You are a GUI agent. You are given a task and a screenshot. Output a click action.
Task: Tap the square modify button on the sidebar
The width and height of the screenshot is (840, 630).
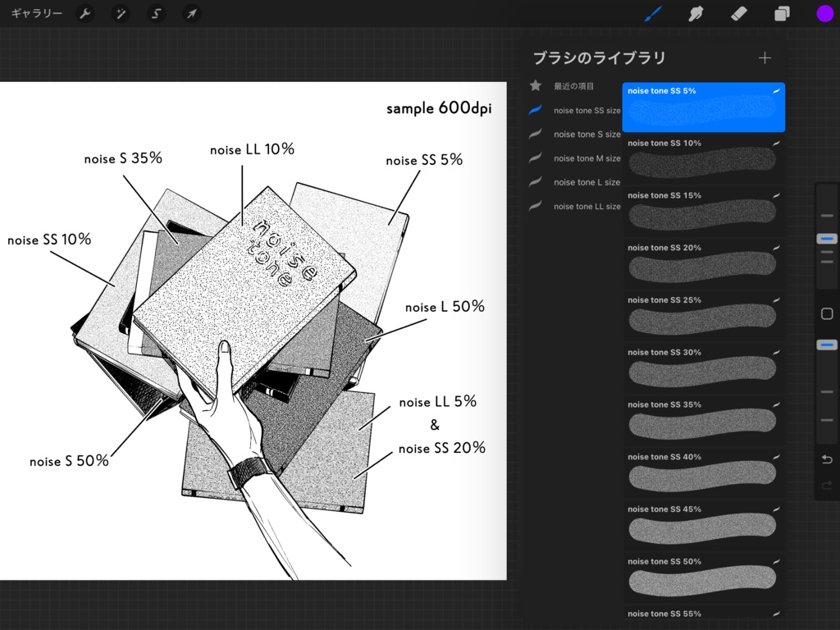(x=827, y=313)
